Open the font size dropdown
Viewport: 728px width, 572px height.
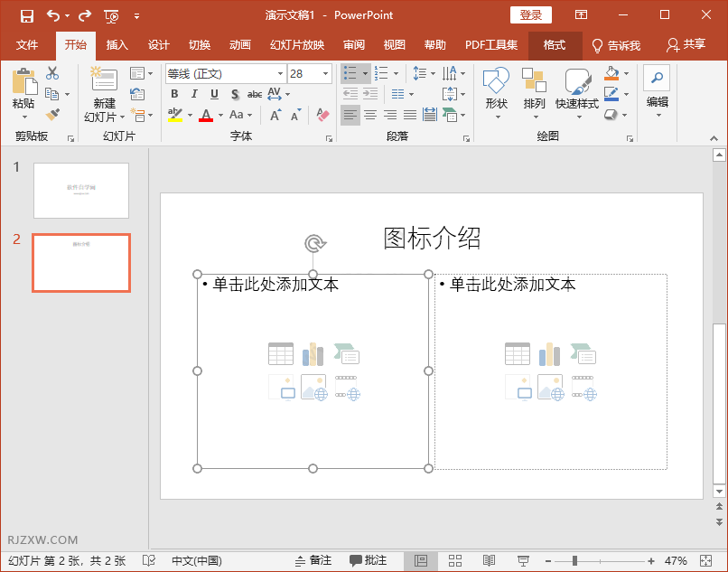click(325, 74)
